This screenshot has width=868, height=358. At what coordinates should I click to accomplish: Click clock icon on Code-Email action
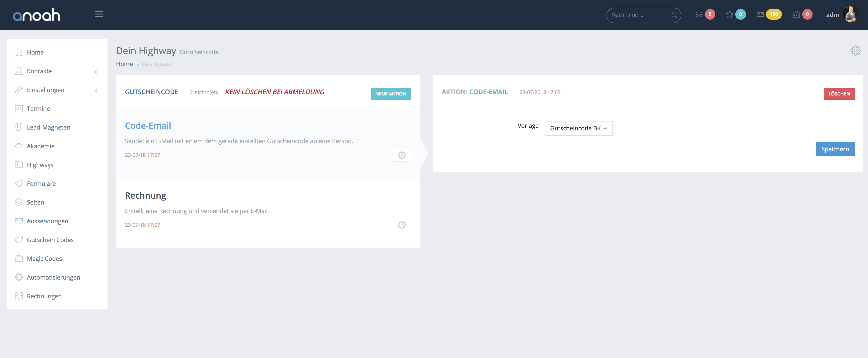(x=402, y=155)
